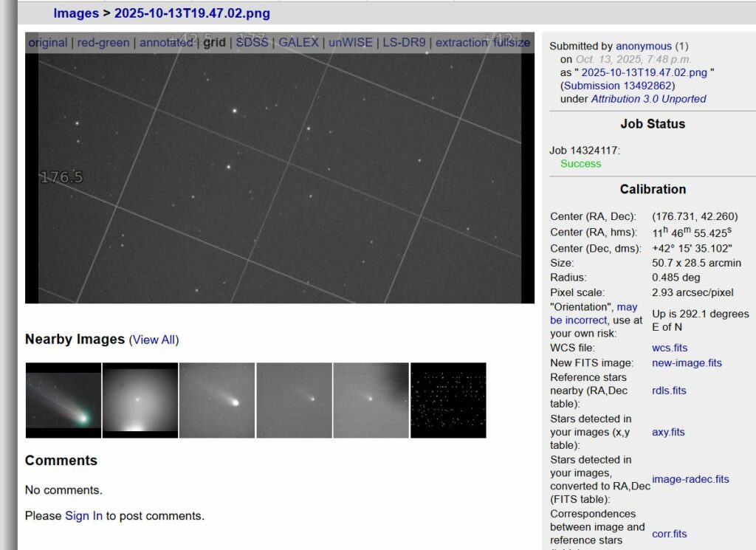This screenshot has height=550, width=756.
Task: Click the anonymous submitter link
Action: pos(644,46)
